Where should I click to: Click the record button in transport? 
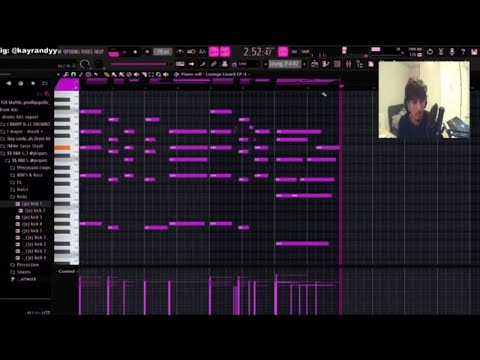point(147,52)
